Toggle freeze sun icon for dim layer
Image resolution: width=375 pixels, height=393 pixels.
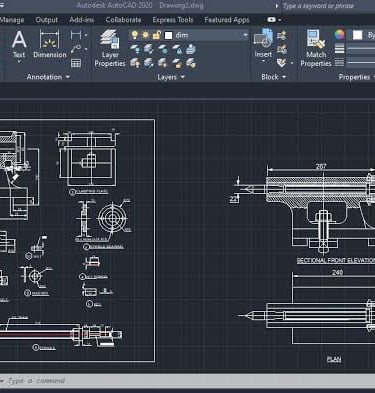coord(146,35)
